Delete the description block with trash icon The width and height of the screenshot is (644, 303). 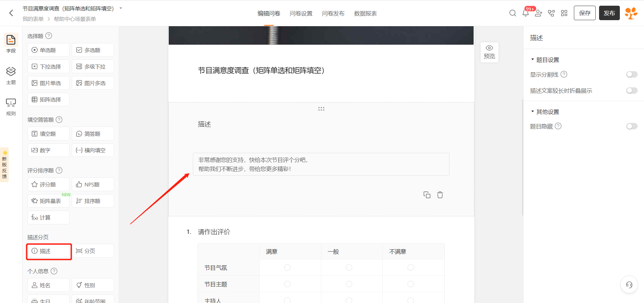click(440, 195)
